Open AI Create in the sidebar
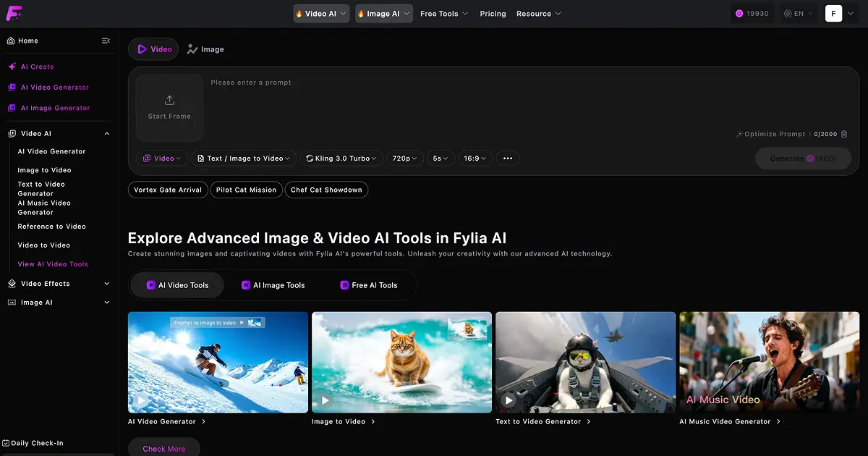The width and height of the screenshot is (868, 456). 31,67
